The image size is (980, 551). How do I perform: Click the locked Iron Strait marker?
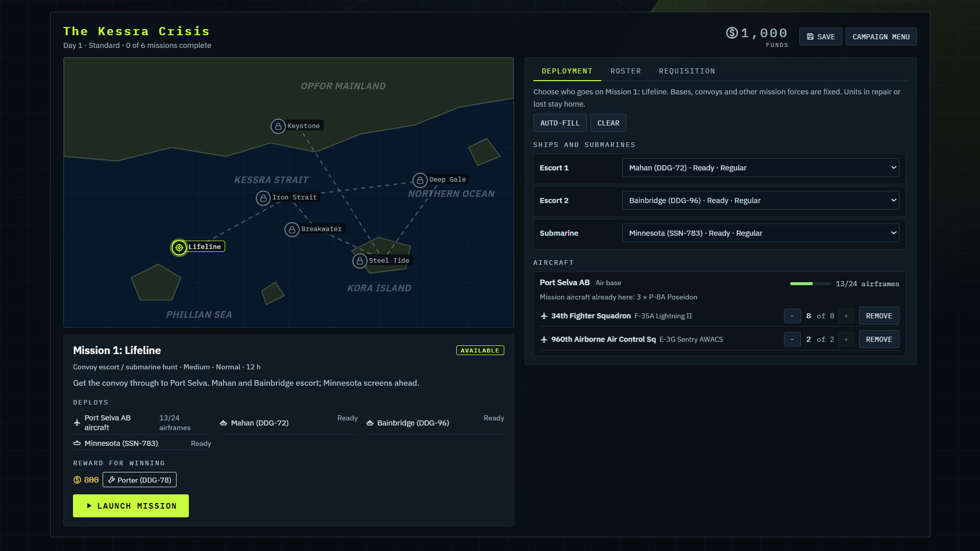pos(263,198)
